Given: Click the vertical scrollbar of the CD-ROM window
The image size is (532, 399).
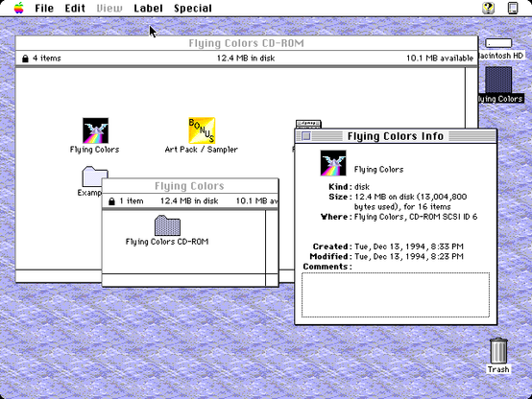Looking at the screenshot, I should tap(472, 98).
